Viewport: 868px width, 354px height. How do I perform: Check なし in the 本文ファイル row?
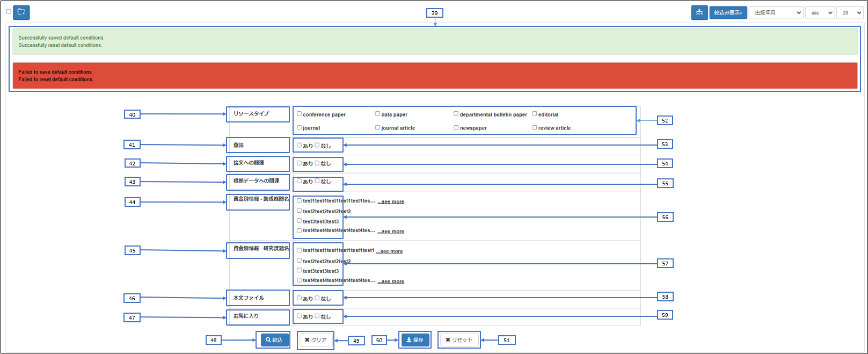tap(317, 298)
